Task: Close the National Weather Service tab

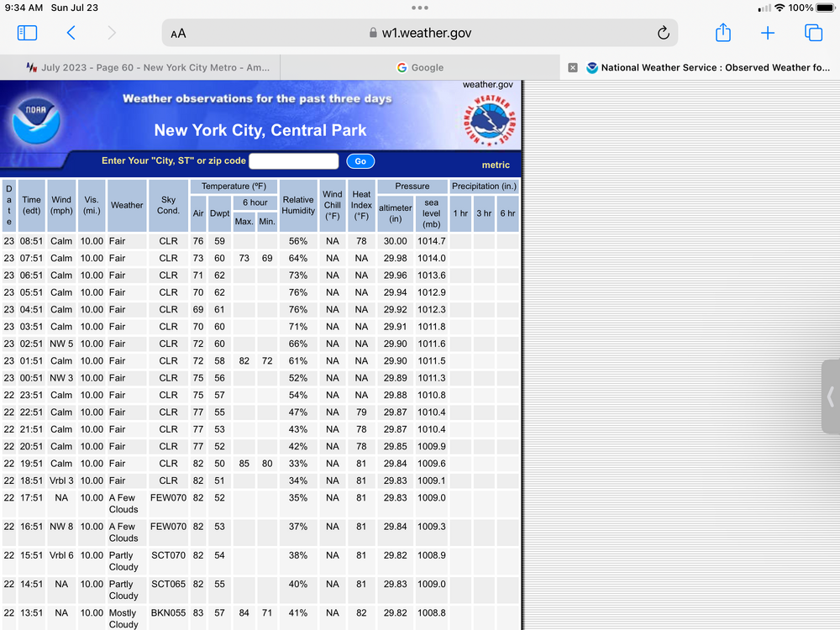Action: tap(573, 67)
